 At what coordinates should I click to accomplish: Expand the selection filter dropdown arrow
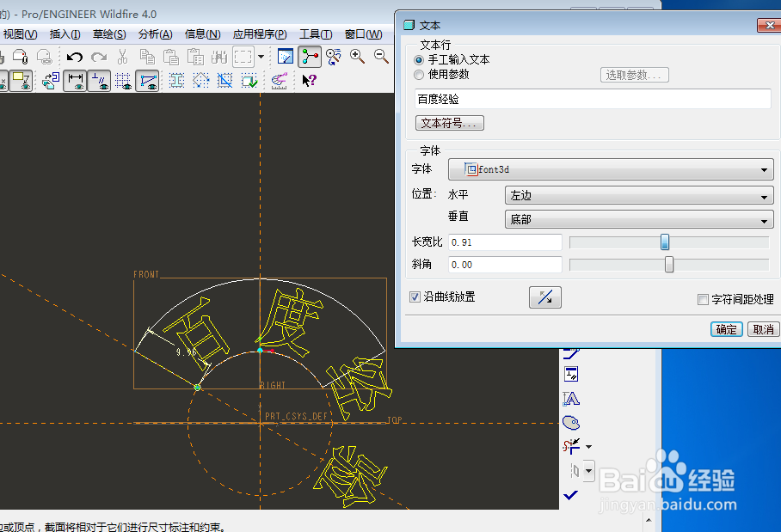click(x=261, y=57)
